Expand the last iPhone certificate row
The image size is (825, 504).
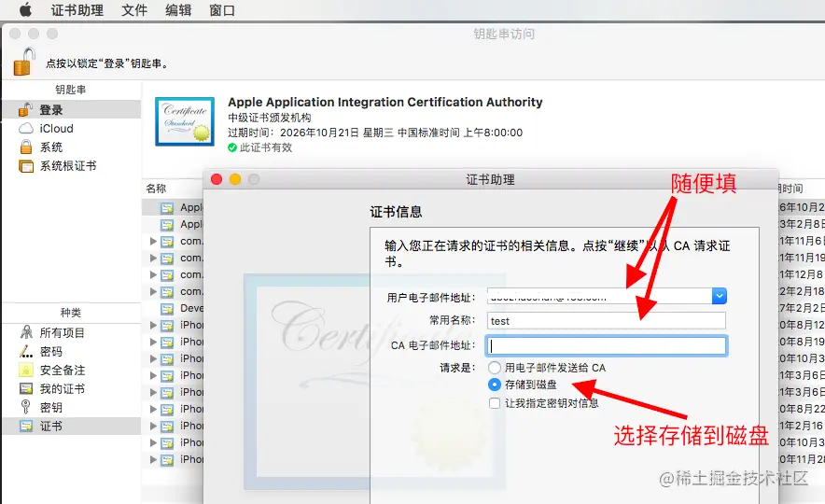click(153, 459)
